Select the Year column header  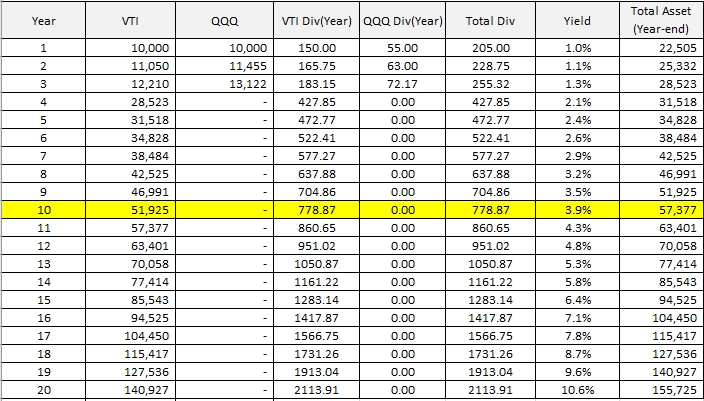pos(44,20)
